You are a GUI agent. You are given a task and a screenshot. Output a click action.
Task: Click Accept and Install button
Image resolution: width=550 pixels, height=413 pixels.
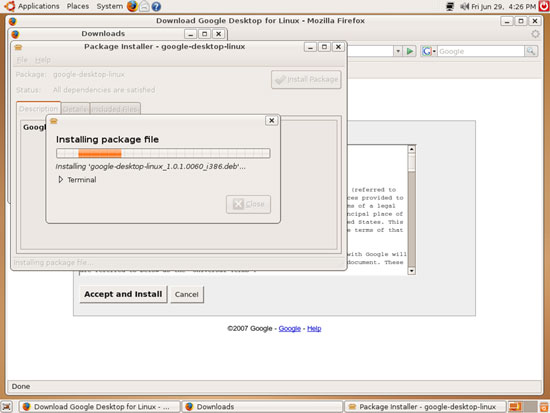[x=123, y=294]
